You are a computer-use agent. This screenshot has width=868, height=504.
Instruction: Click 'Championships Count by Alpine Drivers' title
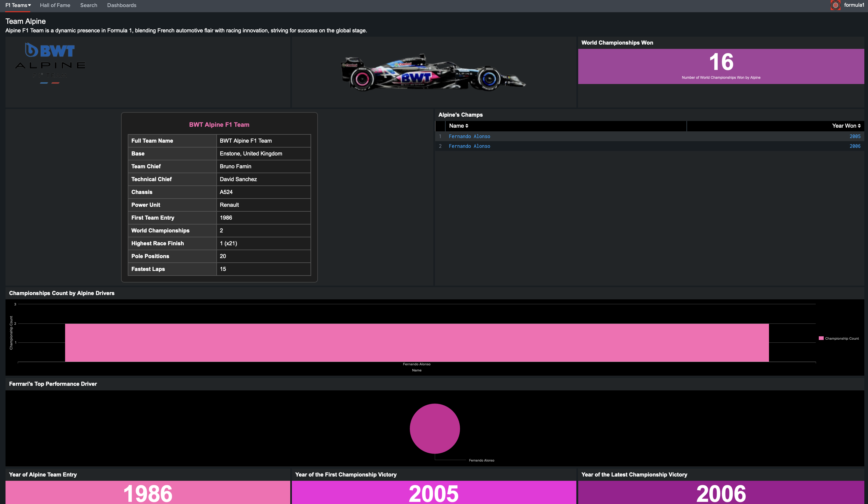(x=62, y=293)
